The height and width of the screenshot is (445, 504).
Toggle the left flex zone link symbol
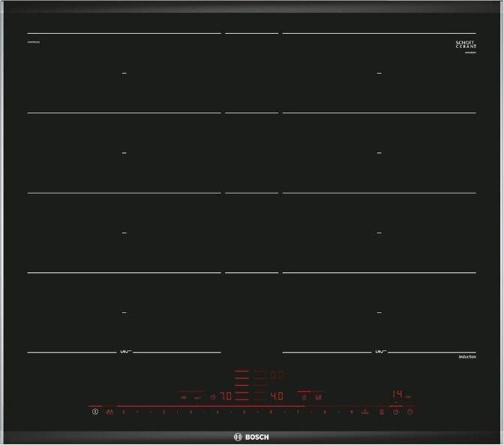(124, 352)
